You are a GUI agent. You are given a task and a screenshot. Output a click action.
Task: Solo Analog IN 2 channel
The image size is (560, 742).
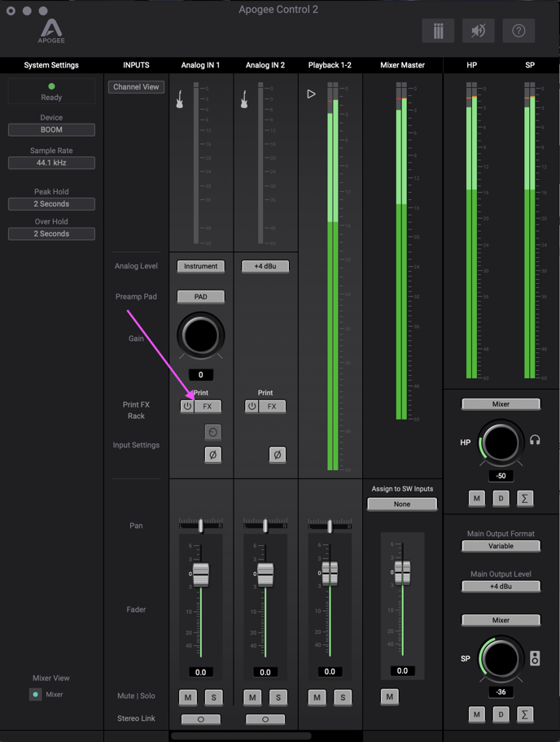(278, 697)
